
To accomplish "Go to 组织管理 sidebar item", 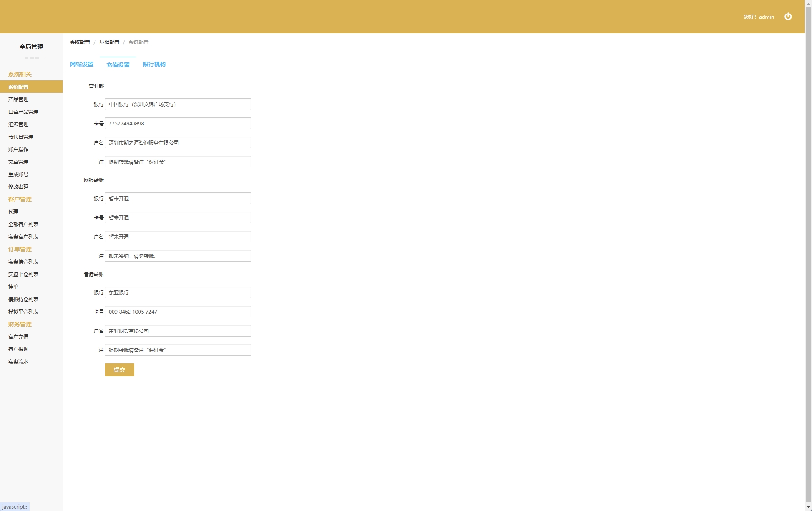I will pos(18,124).
